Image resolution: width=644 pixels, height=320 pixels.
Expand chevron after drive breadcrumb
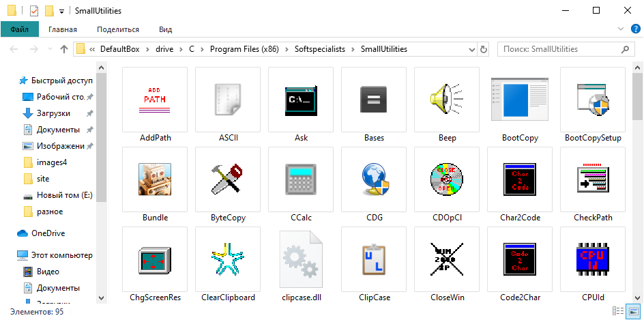click(x=181, y=49)
